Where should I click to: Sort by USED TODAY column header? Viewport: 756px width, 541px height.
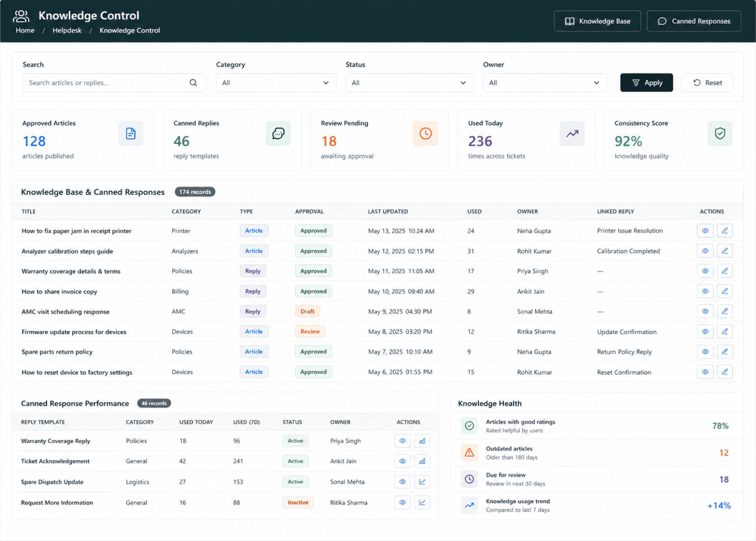coord(196,422)
